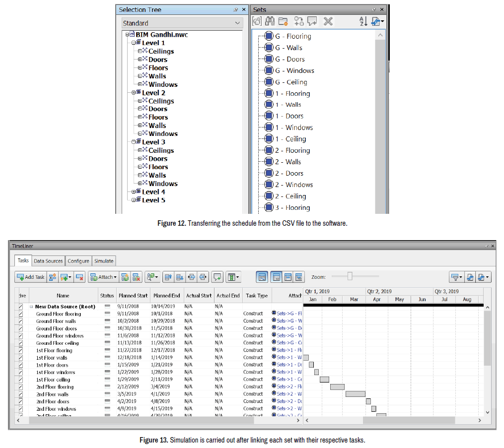Screen dimensions: 504x448
Task: Click the Zoom slider handle in TimeLiner
Action: tap(350, 276)
